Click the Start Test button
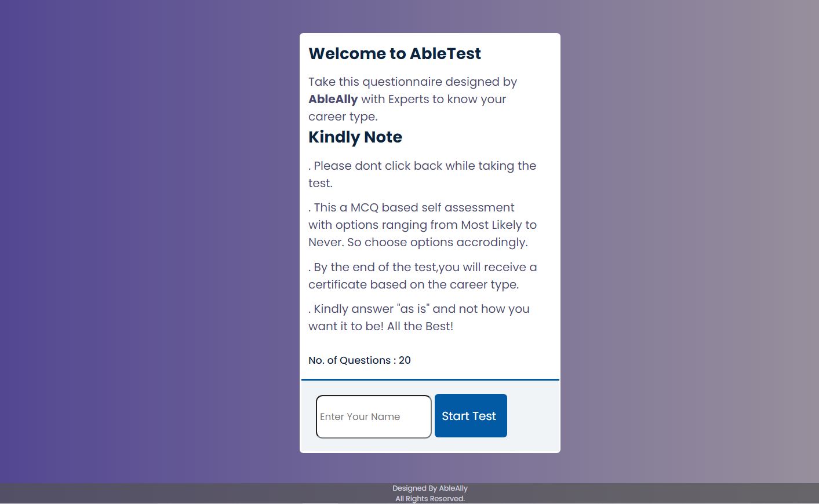The image size is (819, 504). (x=470, y=416)
